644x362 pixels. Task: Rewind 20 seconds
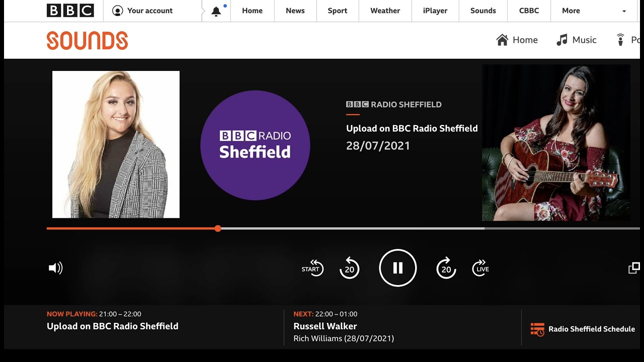[350, 268]
